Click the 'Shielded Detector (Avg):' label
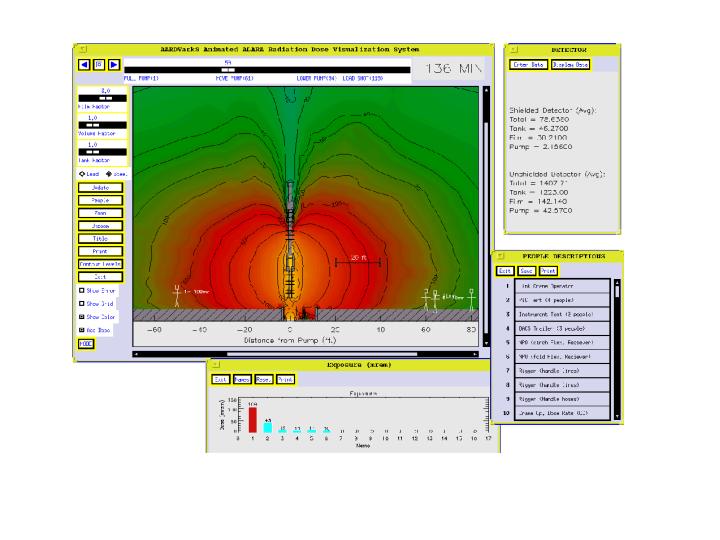 pyautogui.click(x=552, y=110)
